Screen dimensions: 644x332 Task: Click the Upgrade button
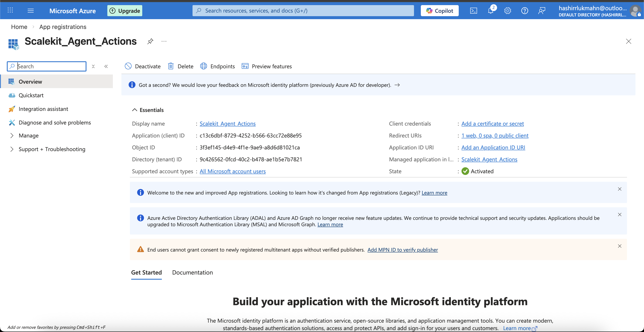pos(125,10)
